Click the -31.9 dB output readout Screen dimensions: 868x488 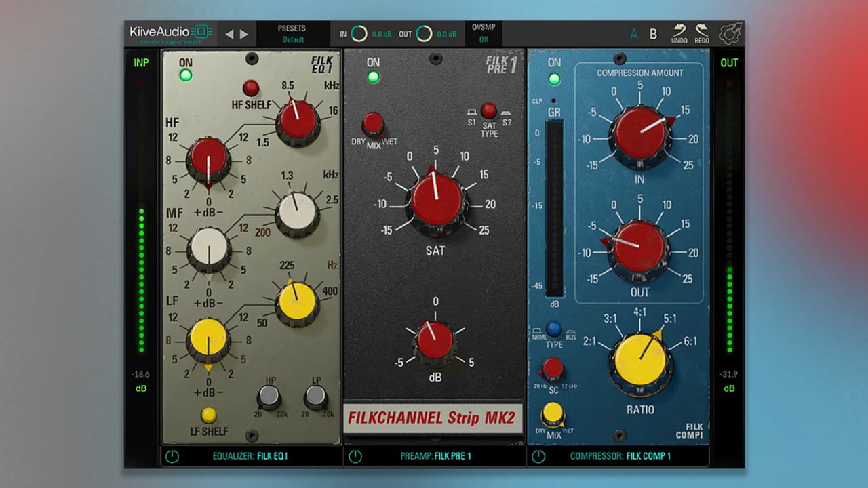(x=730, y=374)
